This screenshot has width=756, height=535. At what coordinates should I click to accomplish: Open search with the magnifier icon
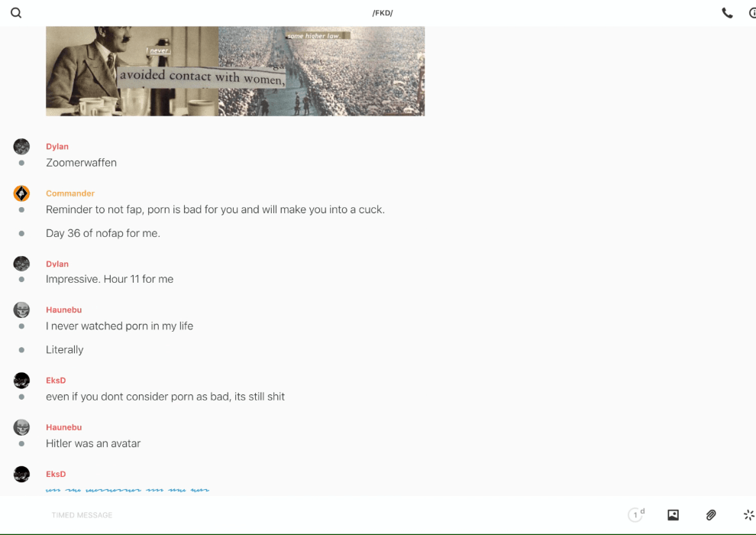[x=16, y=13]
